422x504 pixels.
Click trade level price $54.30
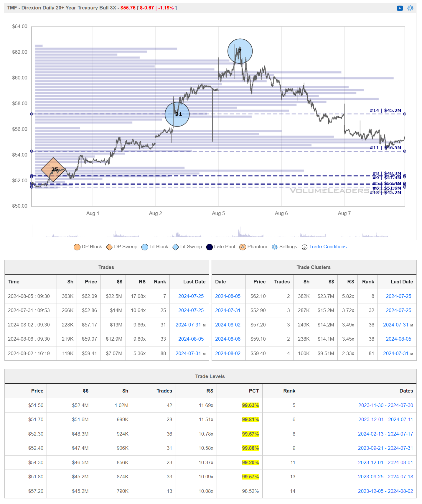tap(36, 463)
